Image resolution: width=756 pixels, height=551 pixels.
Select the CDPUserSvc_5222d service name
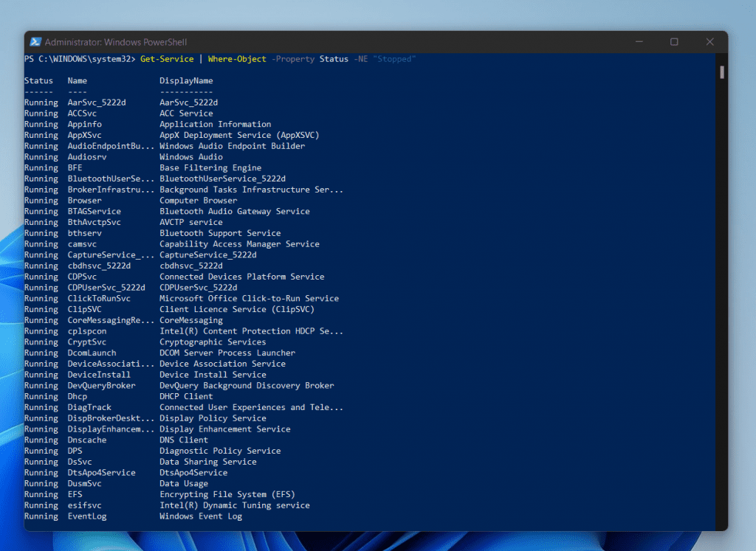(x=106, y=288)
